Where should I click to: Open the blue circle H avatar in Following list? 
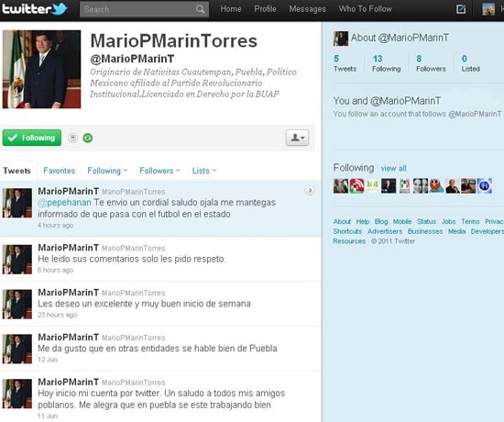click(x=485, y=185)
